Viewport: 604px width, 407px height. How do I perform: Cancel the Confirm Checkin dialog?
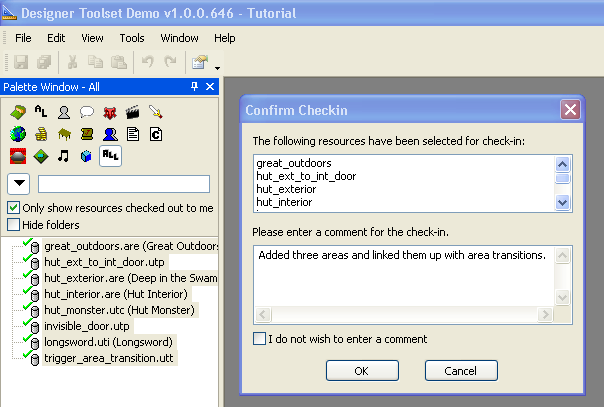tap(461, 370)
